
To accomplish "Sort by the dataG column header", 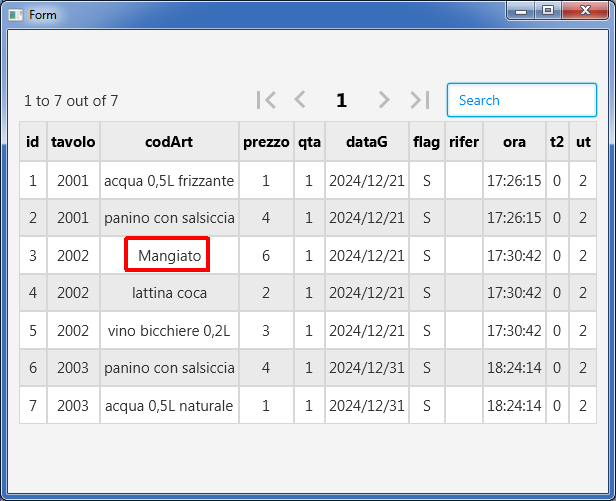I will point(367,141).
